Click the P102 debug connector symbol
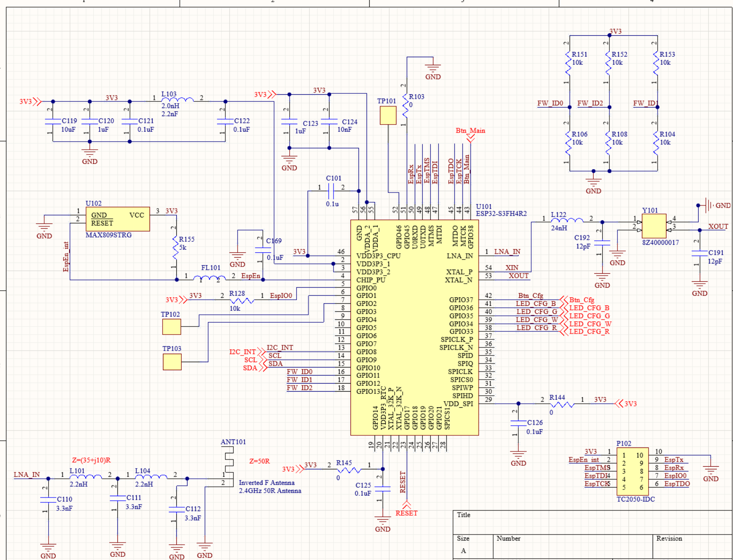The height and width of the screenshot is (560, 733). pos(633,472)
